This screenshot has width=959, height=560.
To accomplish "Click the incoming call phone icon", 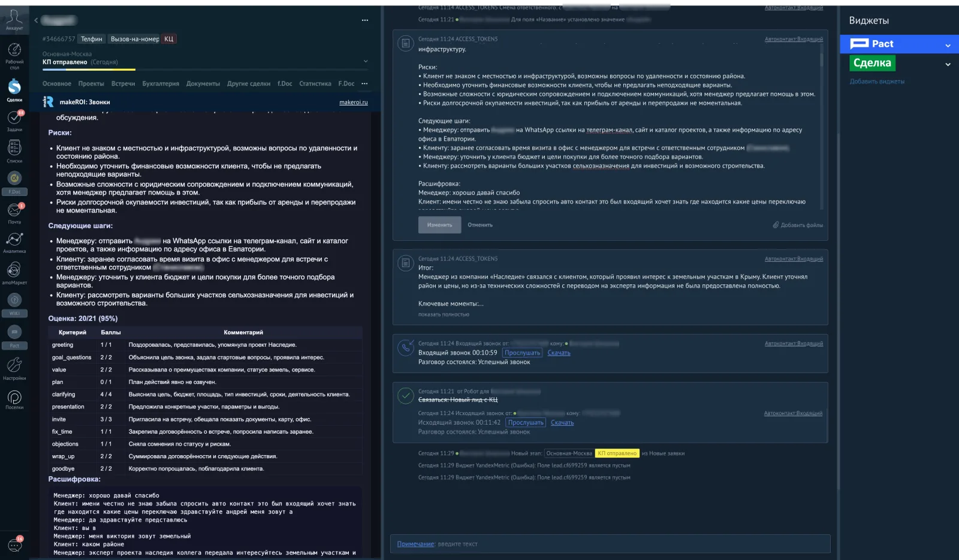I will [x=406, y=347].
